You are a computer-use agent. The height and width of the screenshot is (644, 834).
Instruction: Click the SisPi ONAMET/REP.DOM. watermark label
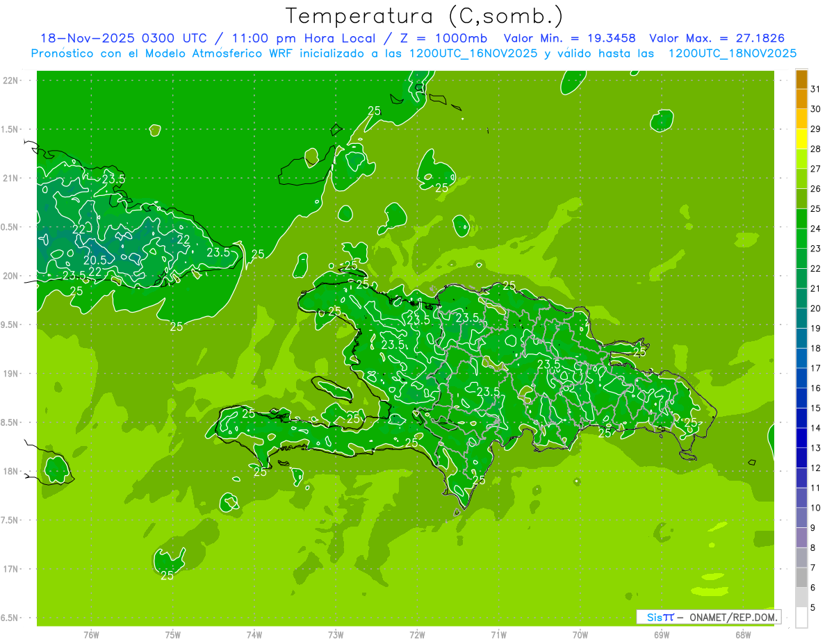point(708,617)
